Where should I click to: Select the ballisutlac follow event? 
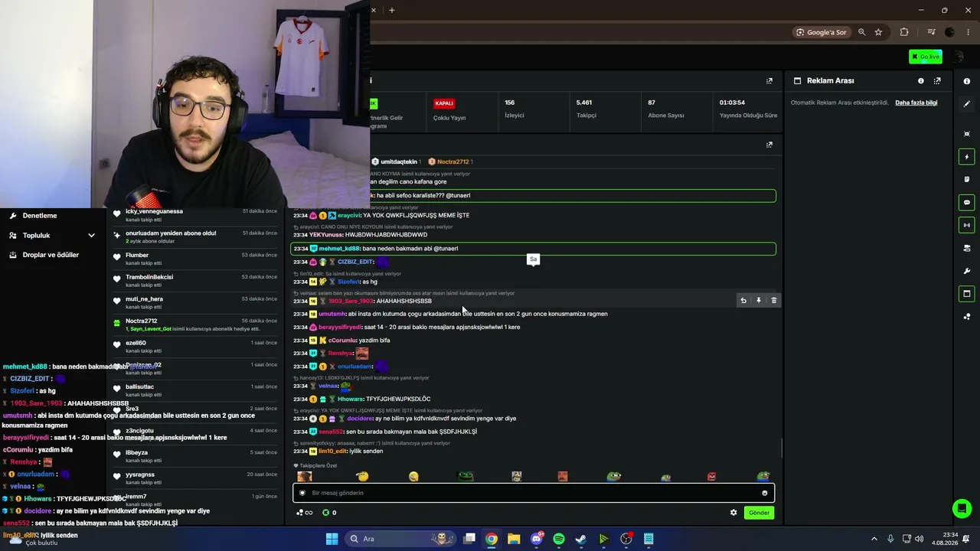click(x=194, y=390)
